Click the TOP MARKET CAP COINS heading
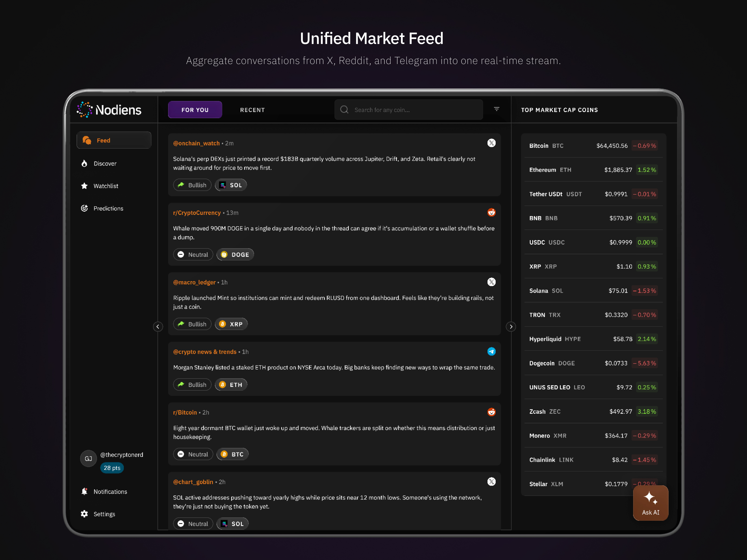 click(559, 110)
